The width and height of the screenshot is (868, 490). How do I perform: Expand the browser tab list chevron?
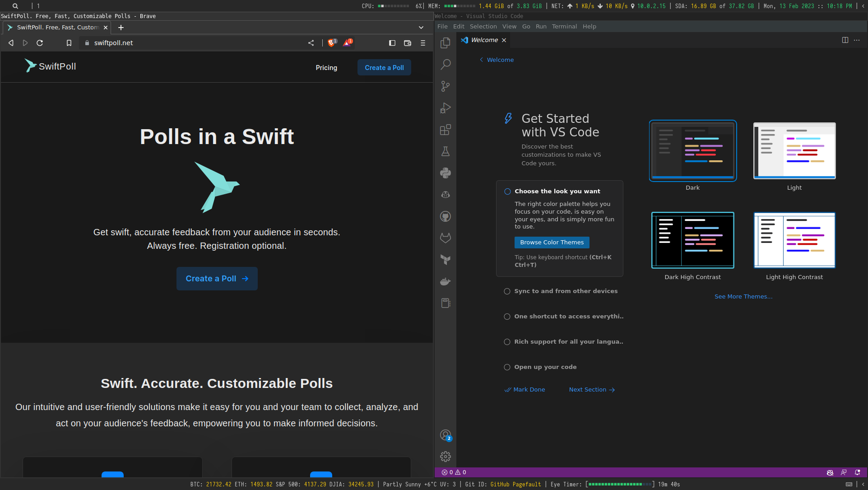[421, 28]
